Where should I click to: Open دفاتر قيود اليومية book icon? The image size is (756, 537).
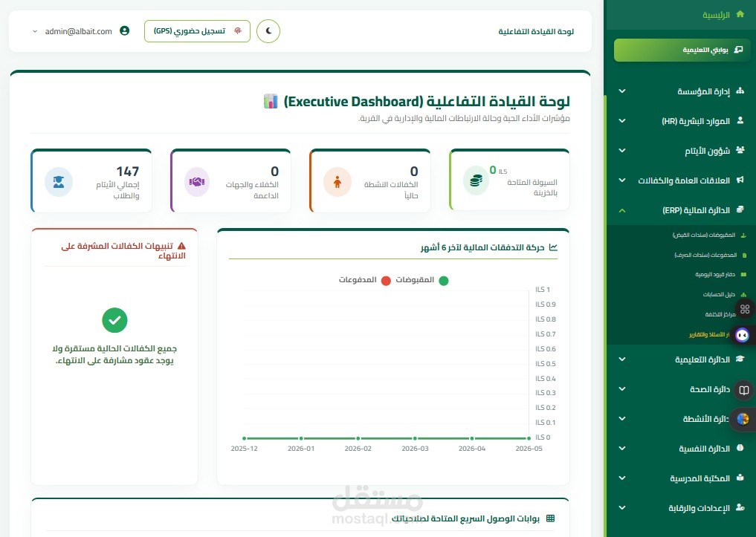[x=743, y=275]
